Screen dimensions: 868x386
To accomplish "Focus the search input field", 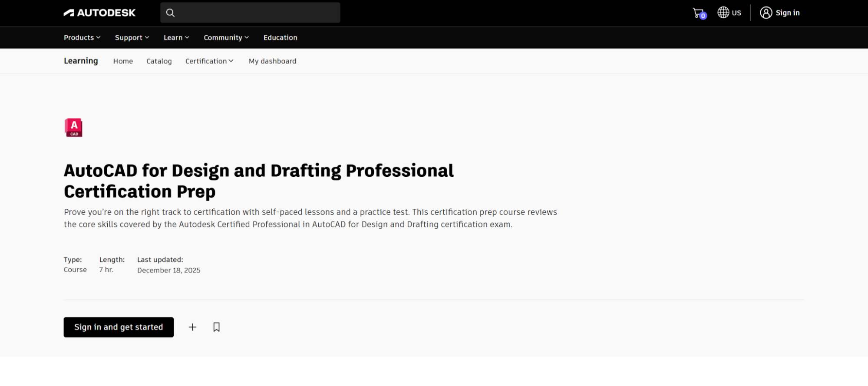I will tap(250, 13).
